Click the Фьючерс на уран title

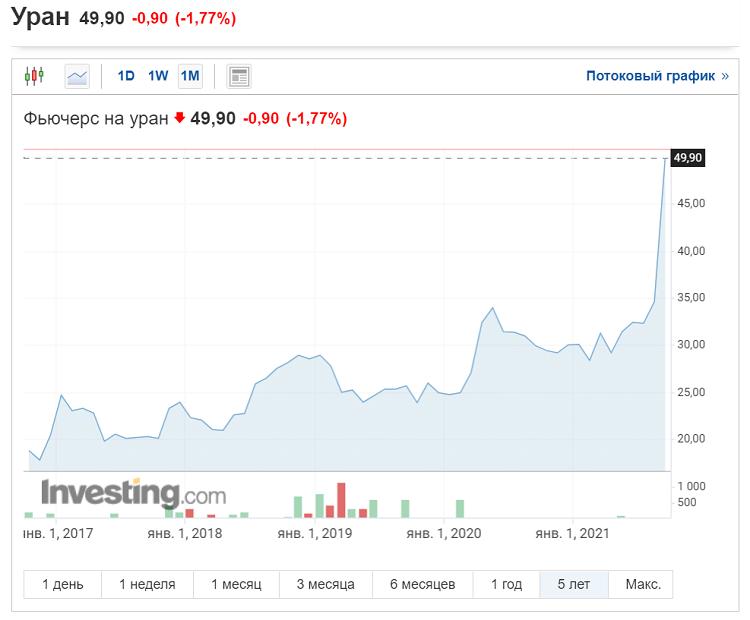[96, 118]
